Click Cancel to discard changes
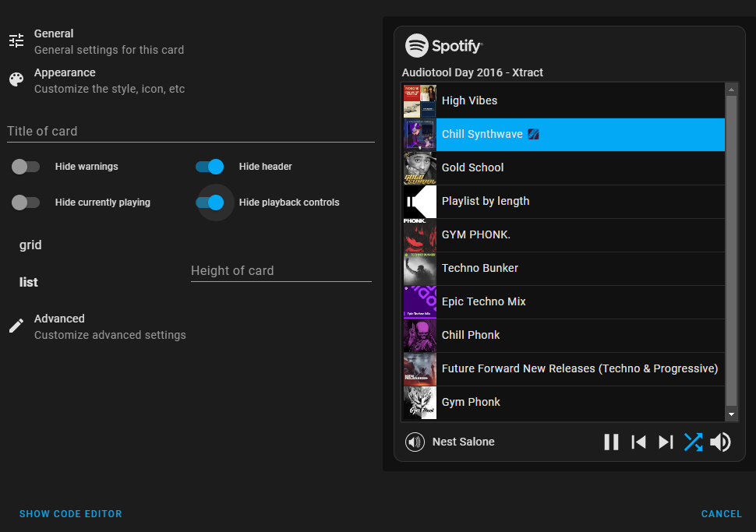This screenshot has width=756, height=532. tap(721, 513)
